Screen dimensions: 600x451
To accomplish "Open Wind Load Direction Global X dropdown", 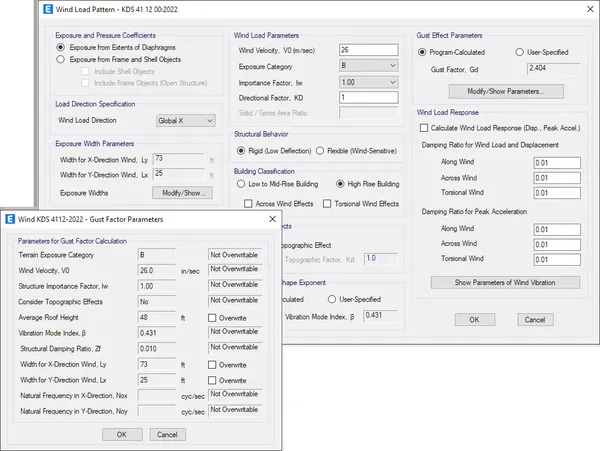I will (186, 120).
